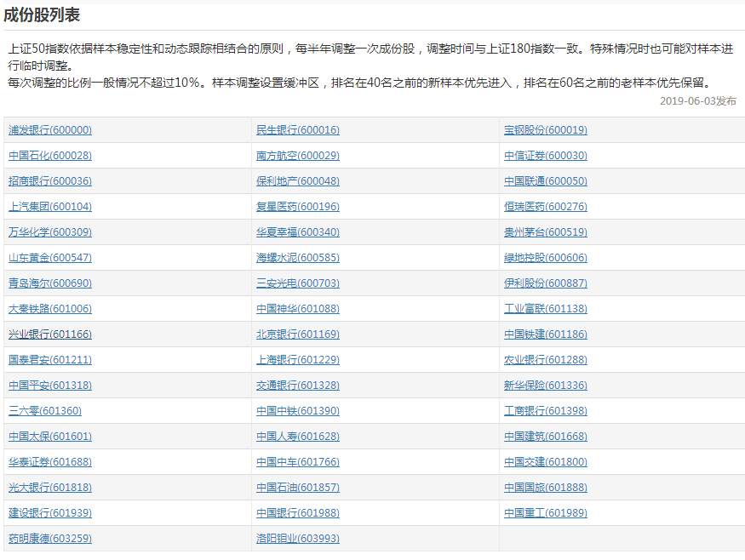Click the 光大银行(601818) link

click(50, 488)
